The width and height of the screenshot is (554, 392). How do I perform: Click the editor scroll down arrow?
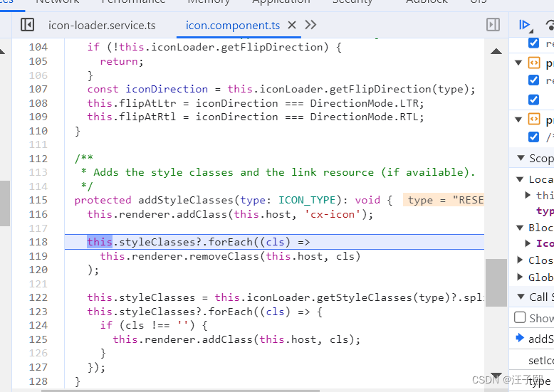coord(496,376)
